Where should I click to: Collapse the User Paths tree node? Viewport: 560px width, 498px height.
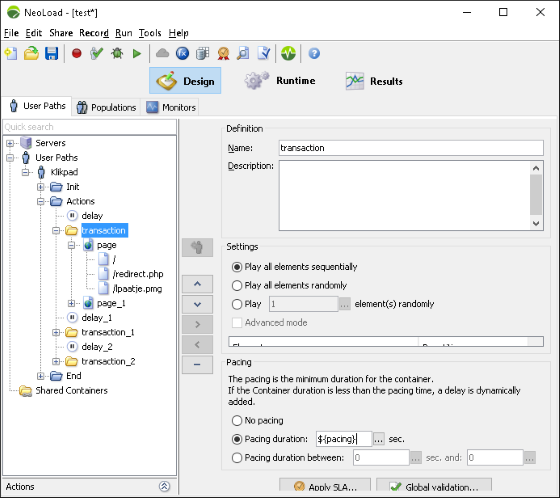pos(10,158)
